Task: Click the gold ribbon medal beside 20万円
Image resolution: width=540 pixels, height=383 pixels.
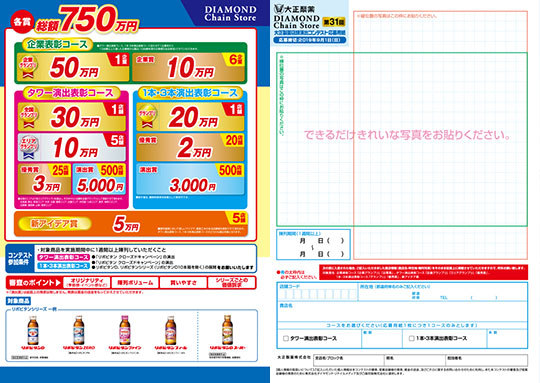Action: (x=147, y=117)
